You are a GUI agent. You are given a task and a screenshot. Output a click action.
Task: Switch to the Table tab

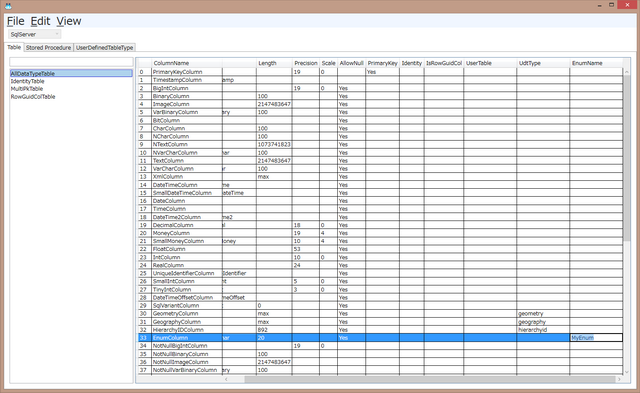14,47
